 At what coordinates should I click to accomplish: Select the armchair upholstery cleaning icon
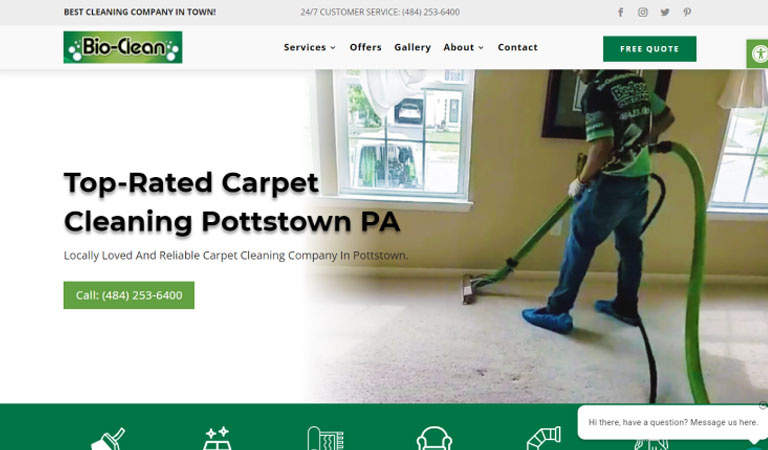434,438
